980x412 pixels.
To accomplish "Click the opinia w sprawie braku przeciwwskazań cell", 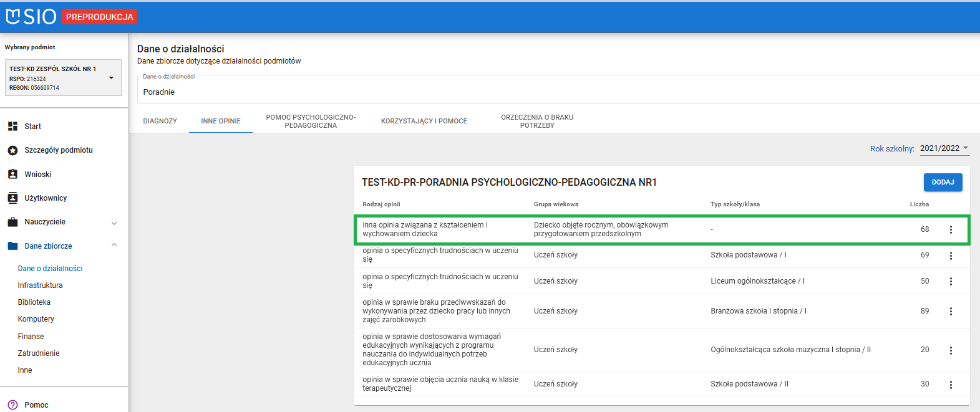I will pos(437,311).
